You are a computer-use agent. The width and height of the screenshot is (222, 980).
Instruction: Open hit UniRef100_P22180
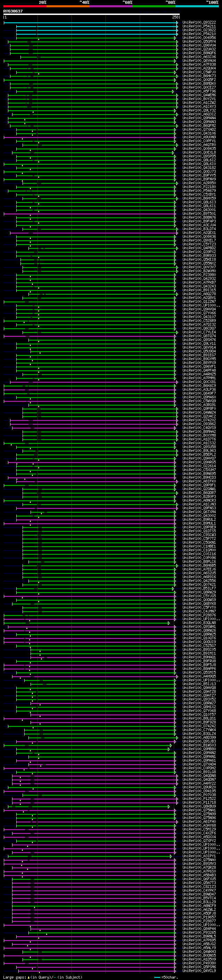coord(199,187)
